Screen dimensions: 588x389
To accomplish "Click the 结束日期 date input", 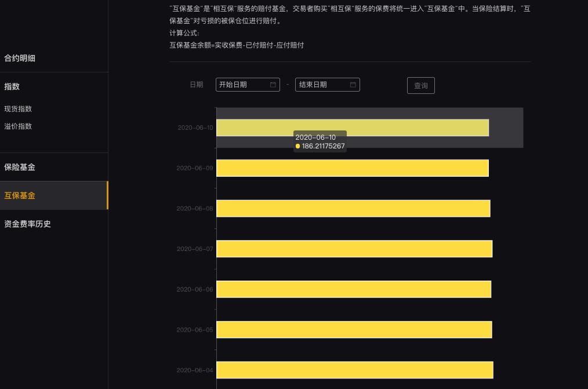I will 328,85.
